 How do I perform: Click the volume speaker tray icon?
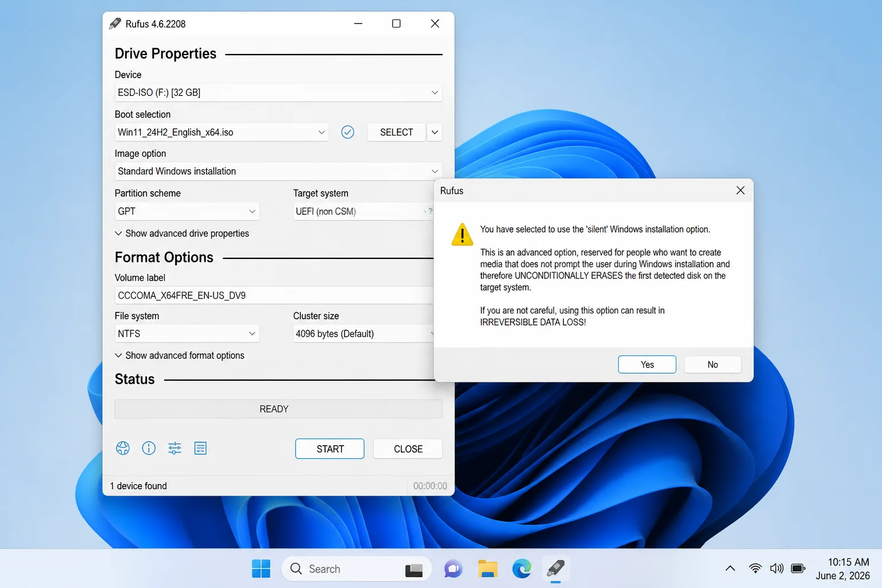coord(777,568)
